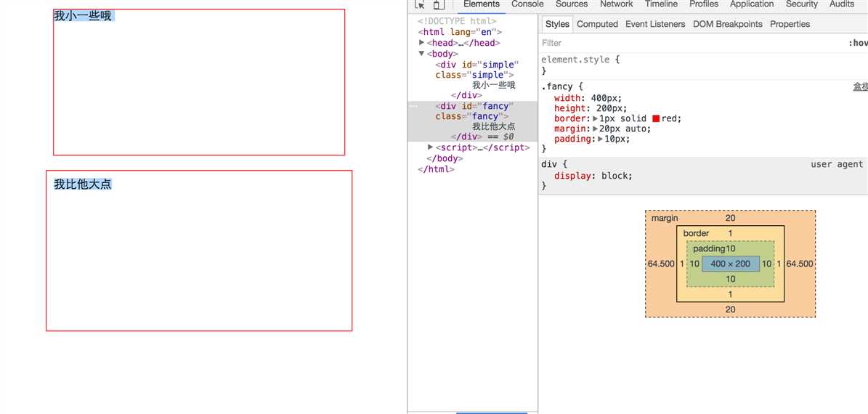Screen dimensions: 868x414
Task: Open the Timeline tab
Action: tap(661, 4)
